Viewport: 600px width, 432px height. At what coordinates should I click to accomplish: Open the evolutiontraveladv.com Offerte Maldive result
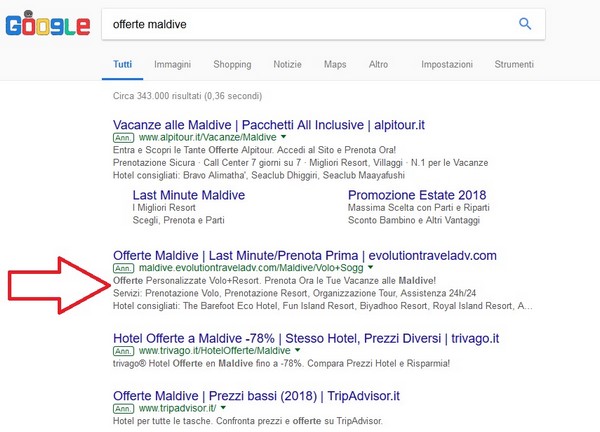(304, 255)
